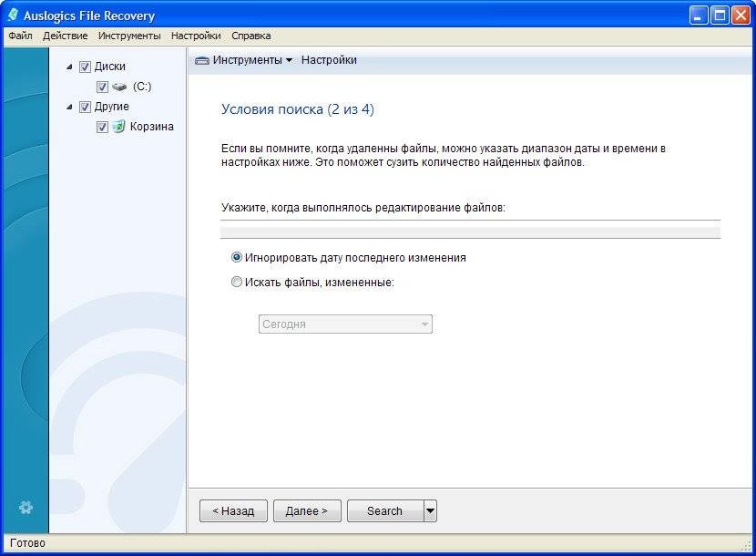This screenshot has height=556, width=756.
Task: Click the toolbar icon beside Инструменты
Action: [x=201, y=61]
